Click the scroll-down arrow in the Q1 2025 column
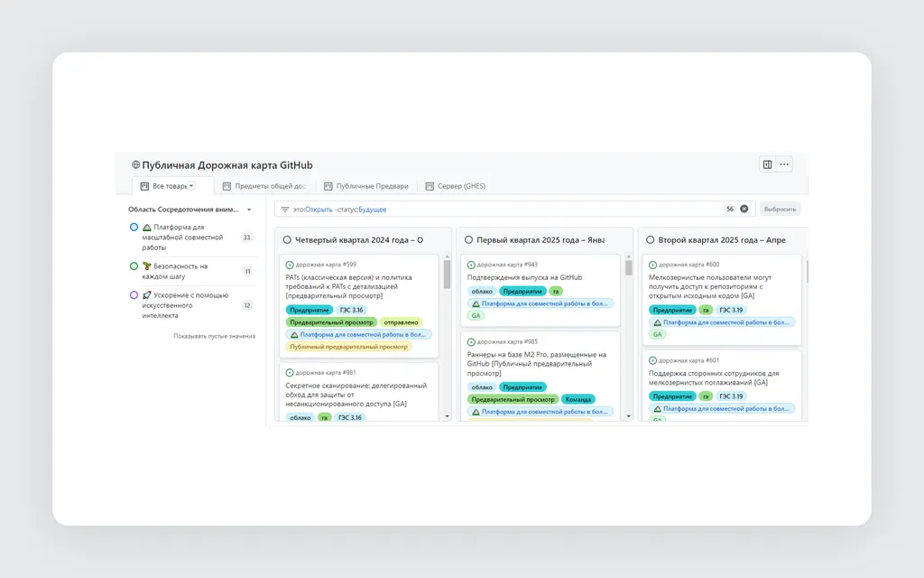Image resolution: width=924 pixels, height=578 pixels. point(628,416)
